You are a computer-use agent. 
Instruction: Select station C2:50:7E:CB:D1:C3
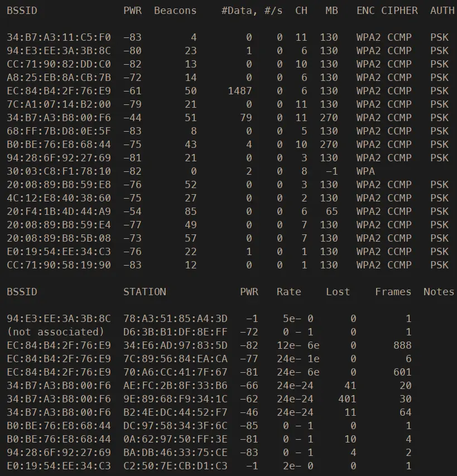[175, 466]
